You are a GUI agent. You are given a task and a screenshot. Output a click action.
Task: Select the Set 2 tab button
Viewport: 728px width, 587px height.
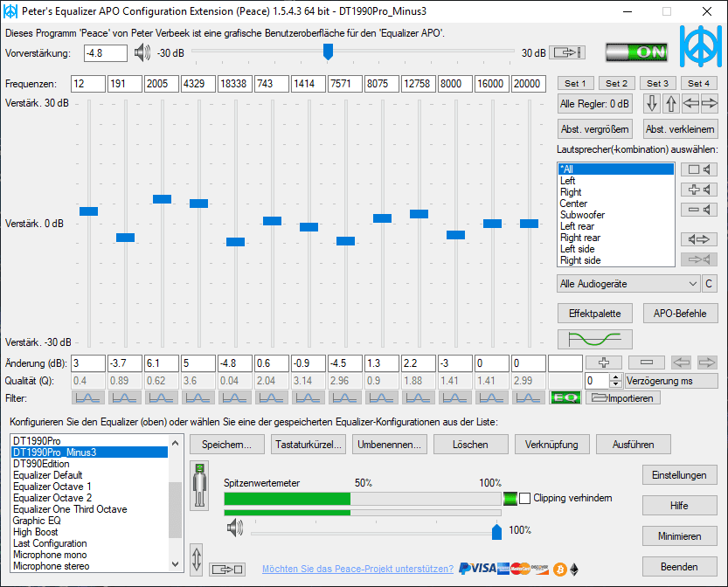617,83
